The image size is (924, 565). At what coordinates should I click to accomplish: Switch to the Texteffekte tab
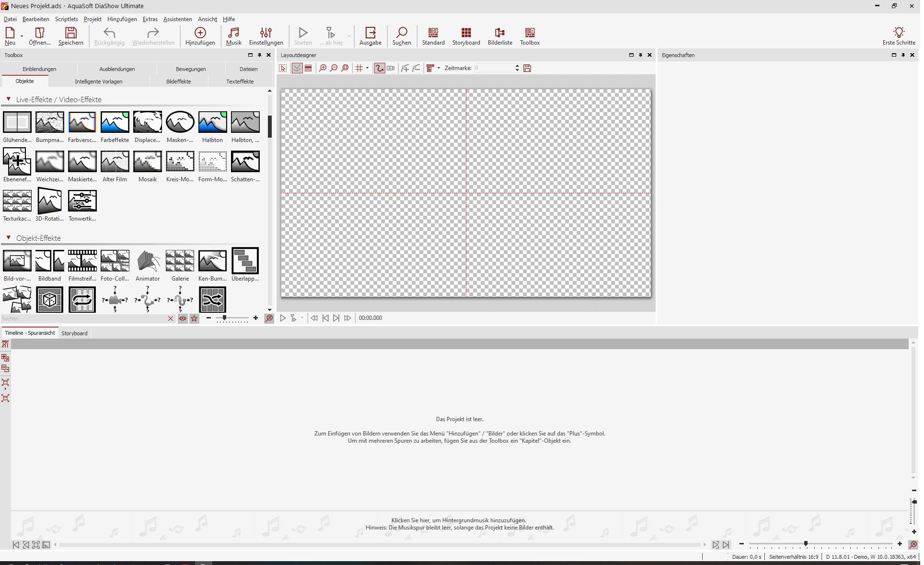240,82
